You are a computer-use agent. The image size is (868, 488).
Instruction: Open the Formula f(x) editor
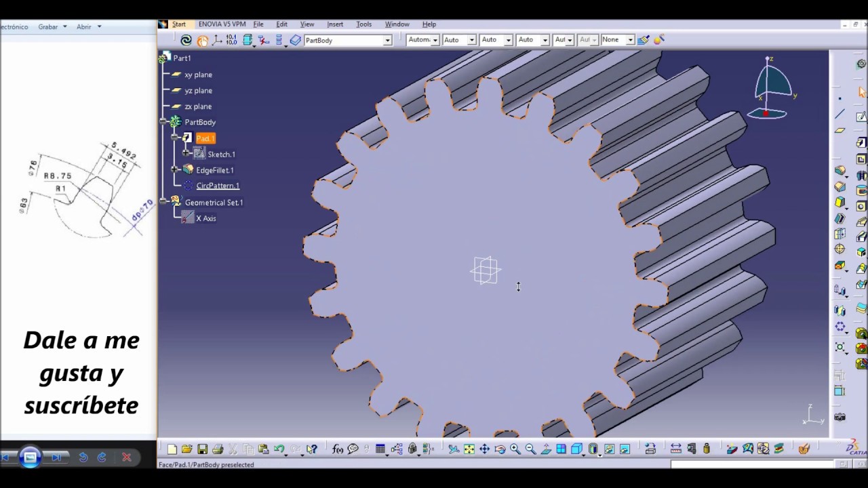[x=338, y=449]
